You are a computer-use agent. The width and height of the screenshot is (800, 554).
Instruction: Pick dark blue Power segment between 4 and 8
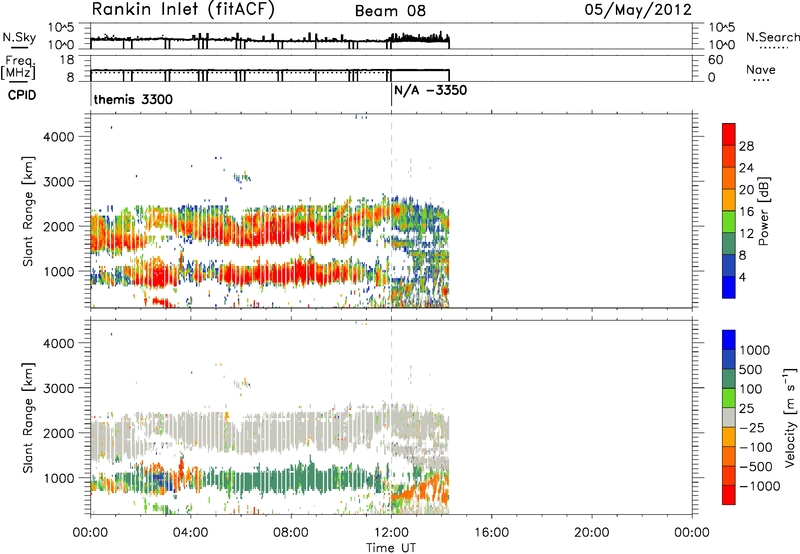point(729,265)
